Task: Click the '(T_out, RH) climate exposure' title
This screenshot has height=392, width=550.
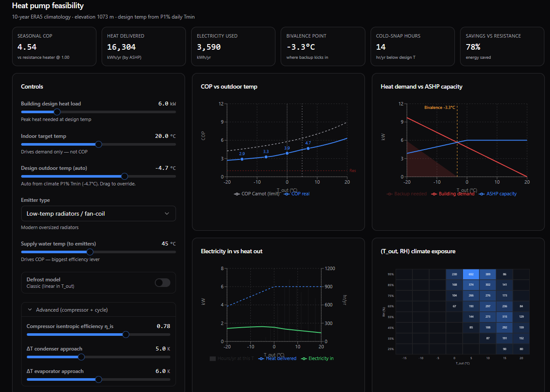Action: pyautogui.click(x=418, y=251)
